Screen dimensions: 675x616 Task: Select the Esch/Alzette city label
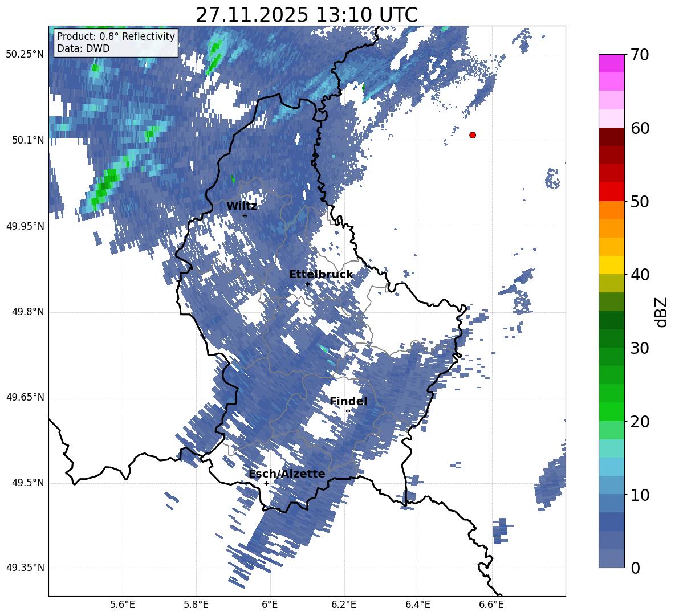(x=287, y=474)
